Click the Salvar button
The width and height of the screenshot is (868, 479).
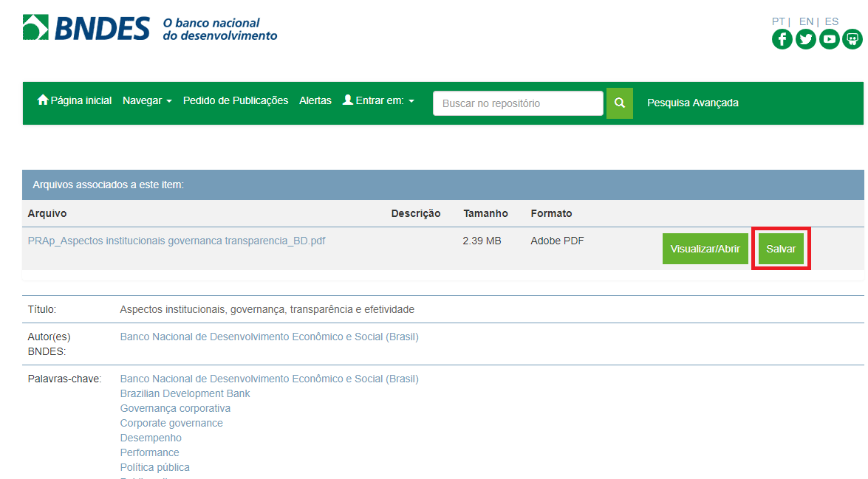pos(781,249)
